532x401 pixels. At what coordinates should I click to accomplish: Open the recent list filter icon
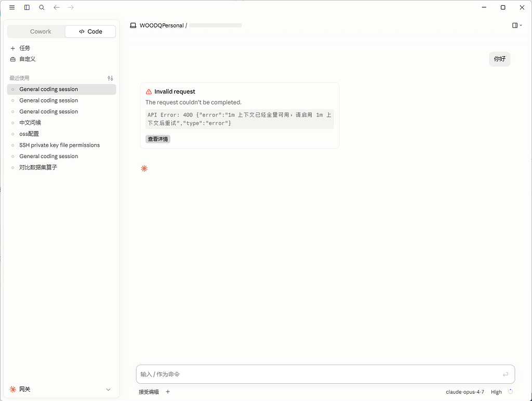(110, 78)
